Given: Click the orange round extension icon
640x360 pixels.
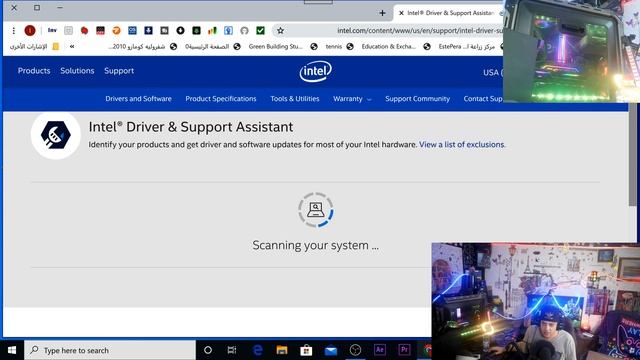Looking at the screenshot, I should (x=116, y=30).
